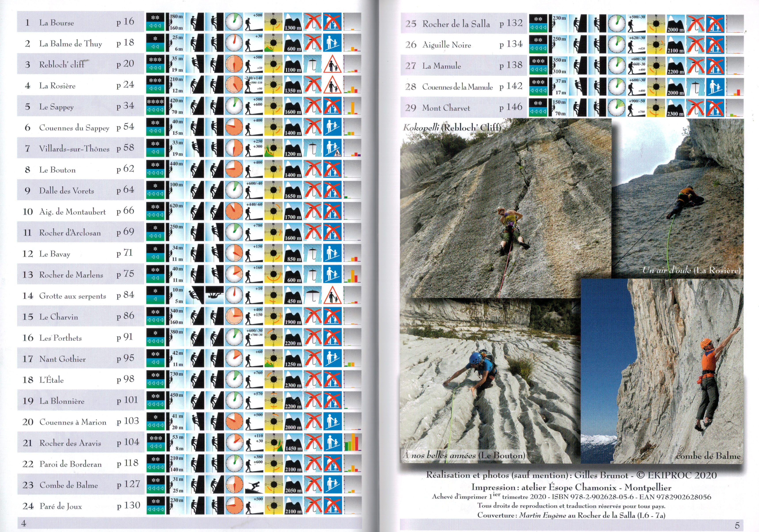Click the warning triangle icon in Grotte aux serpents row
This screenshot has width=759, height=532.
pyautogui.click(x=332, y=295)
